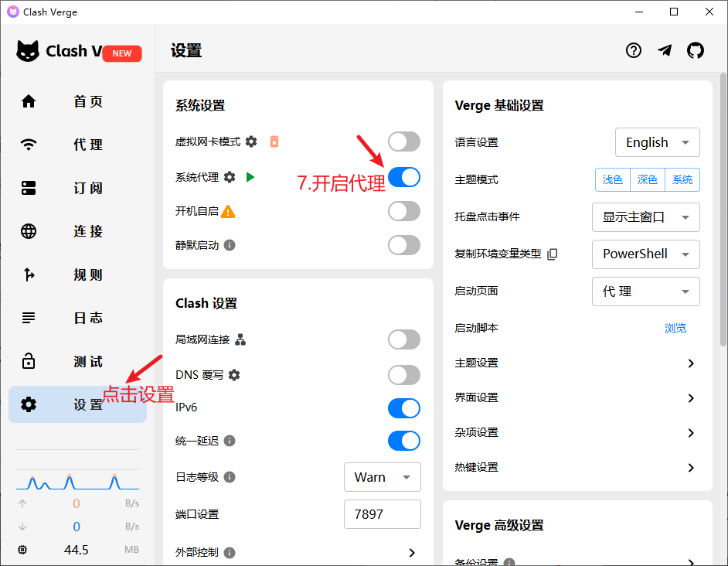Select the 深色 theme mode
Image resolution: width=728 pixels, height=566 pixels.
click(647, 180)
